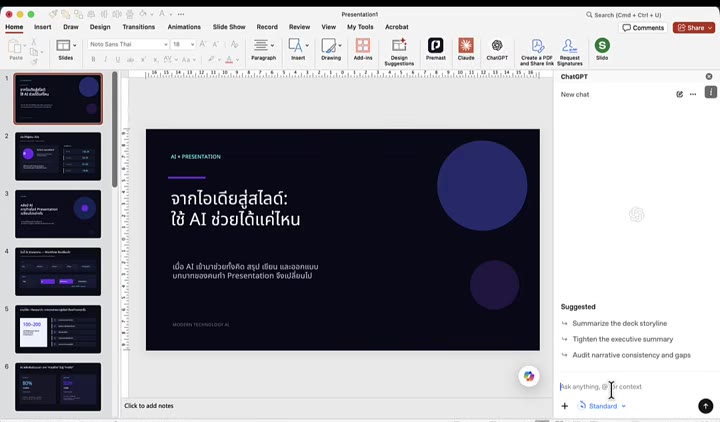The width and height of the screenshot is (720, 422).
Task: Open the Animations tab
Action: click(184, 27)
